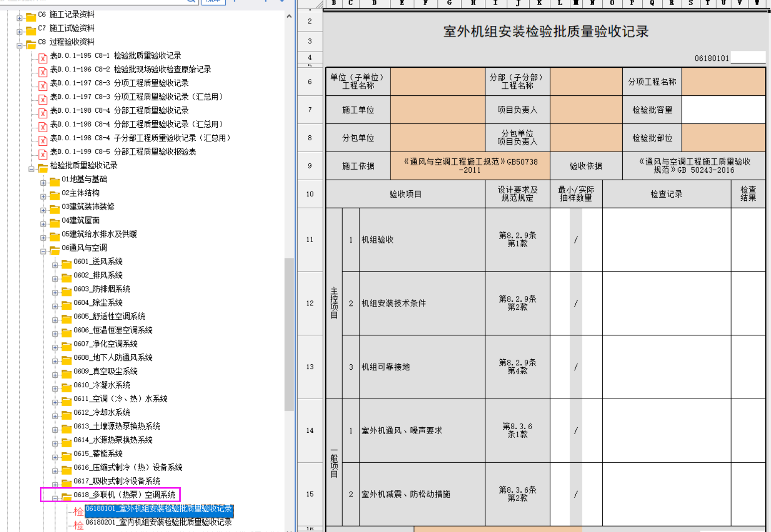Click the 检查记录 cell for 机组验收
The width and height of the screenshot is (771, 532).
click(667, 240)
